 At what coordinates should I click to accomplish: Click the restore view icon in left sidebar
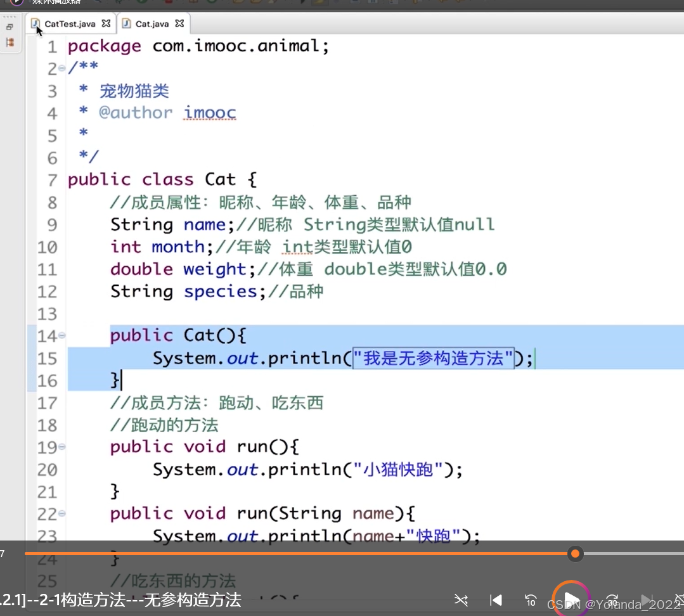click(10, 27)
